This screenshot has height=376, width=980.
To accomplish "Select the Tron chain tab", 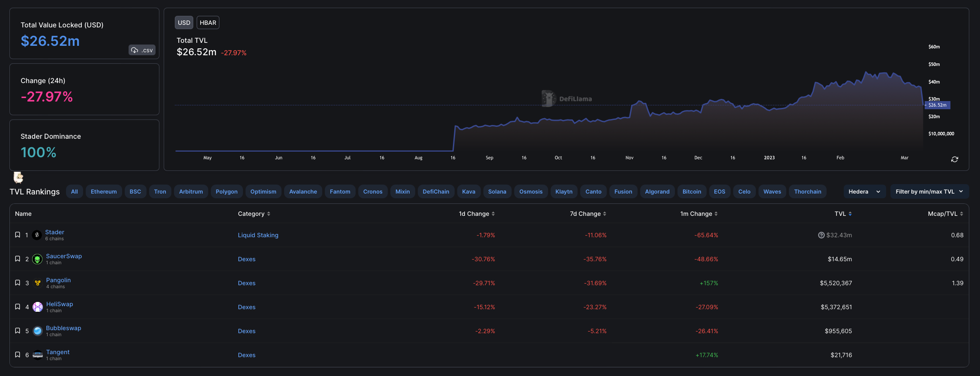I will (160, 191).
